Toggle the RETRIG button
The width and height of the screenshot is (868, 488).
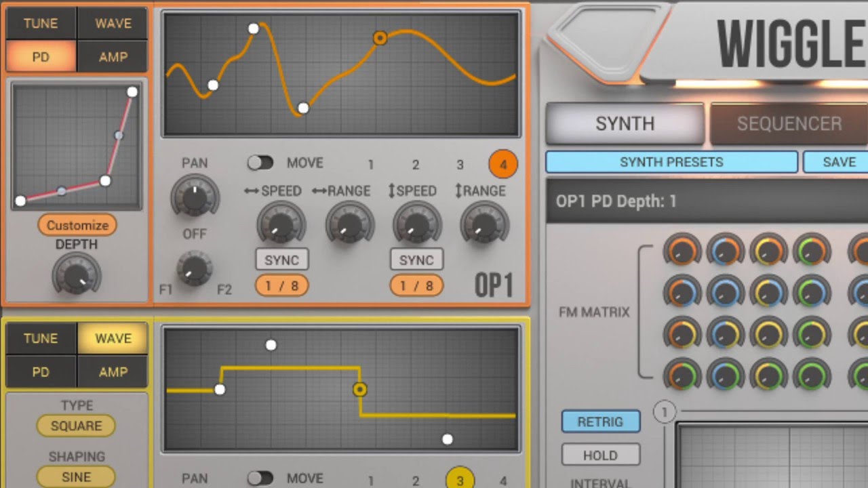tap(600, 422)
